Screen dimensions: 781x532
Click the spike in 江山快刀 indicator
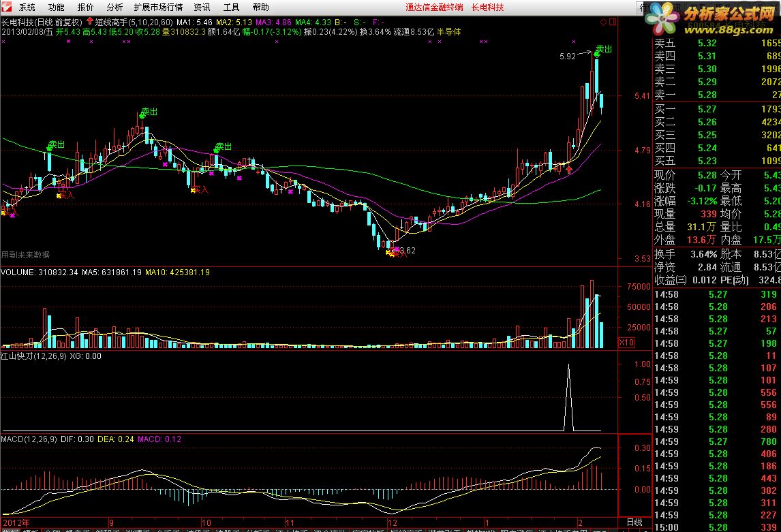(x=569, y=397)
